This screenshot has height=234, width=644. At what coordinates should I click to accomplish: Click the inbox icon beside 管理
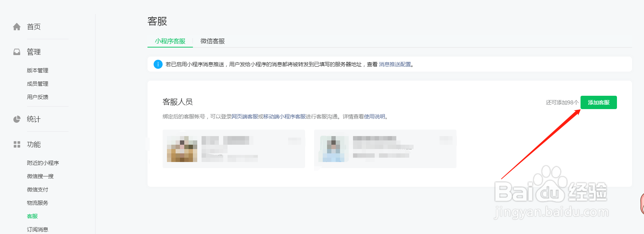17,52
